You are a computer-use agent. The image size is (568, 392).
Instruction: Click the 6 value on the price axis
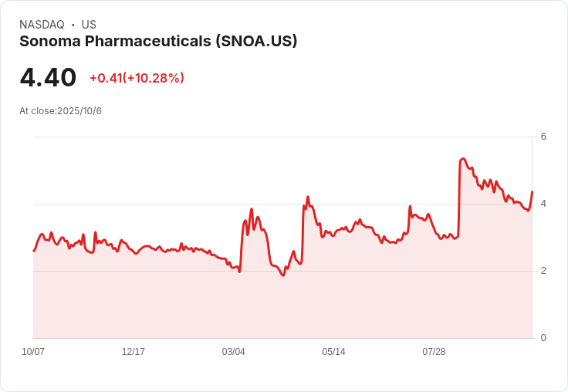coord(543,137)
